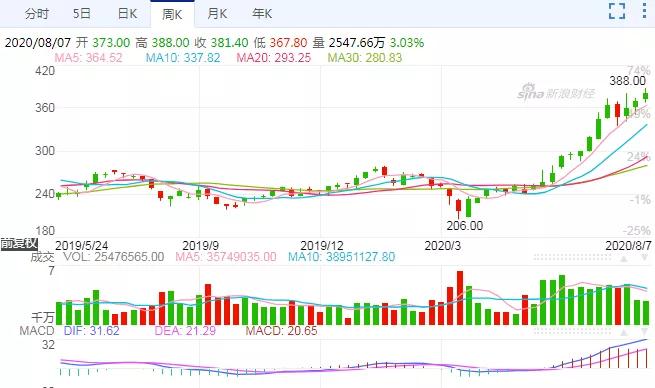Enter fullscreen chart view icon
This screenshot has width=655, height=388.
[x=617, y=11]
